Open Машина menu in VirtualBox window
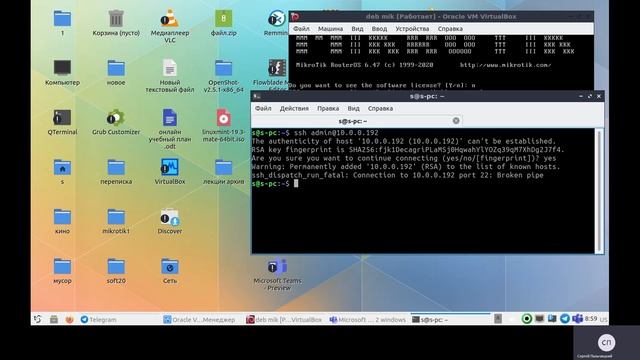The height and width of the screenshot is (360, 640). [330, 29]
